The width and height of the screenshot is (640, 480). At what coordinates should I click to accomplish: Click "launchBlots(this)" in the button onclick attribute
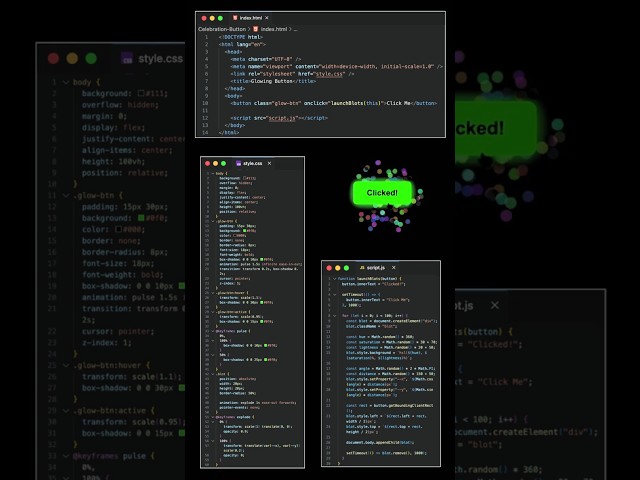pos(356,103)
